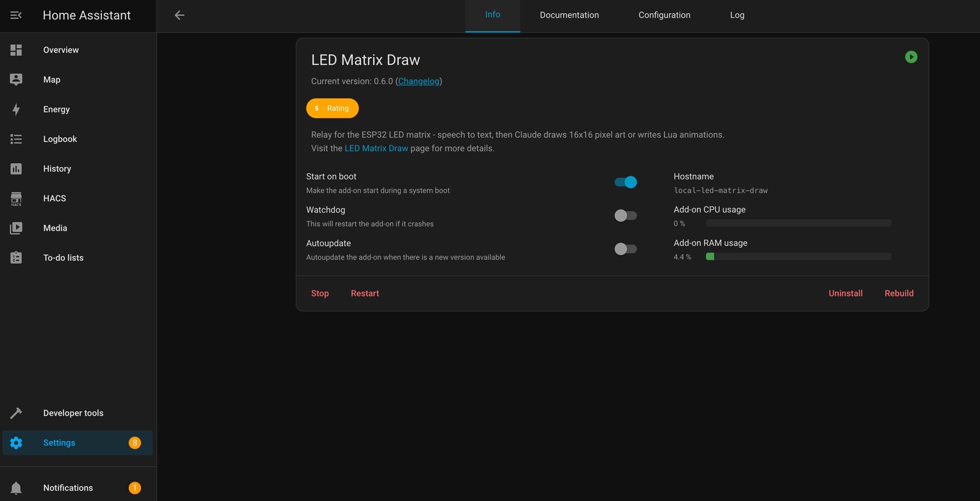Stop the LED Matrix Draw add-on
The width and height of the screenshot is (980, 501).
point(320,294)
